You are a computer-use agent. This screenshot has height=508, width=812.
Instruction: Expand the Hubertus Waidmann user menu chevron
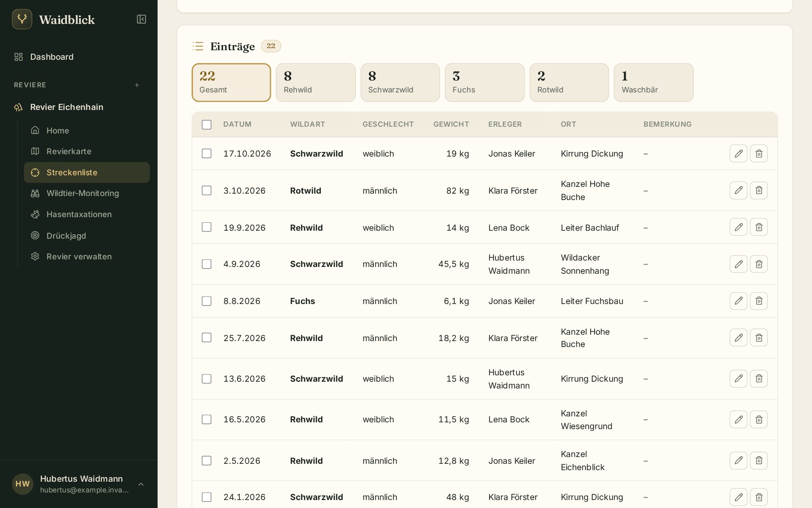[141, 484]
